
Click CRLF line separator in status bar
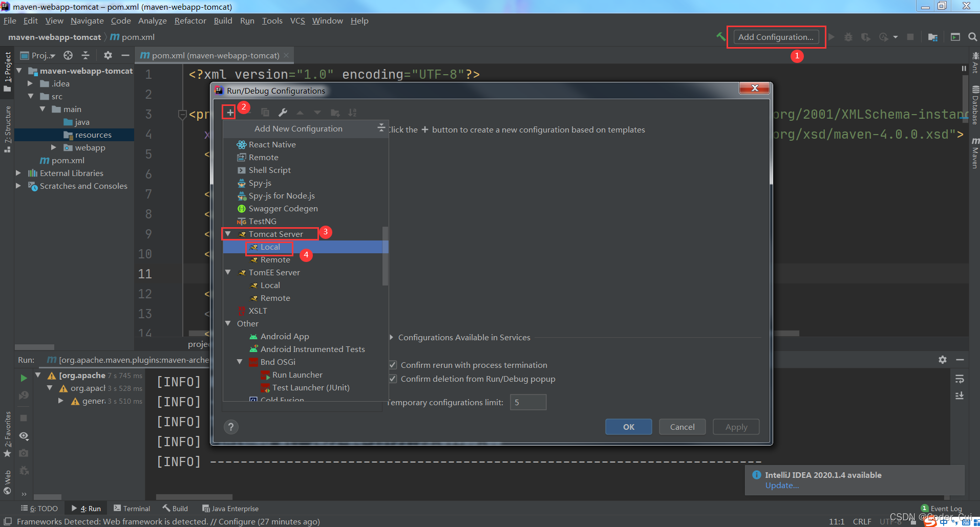[862, 521]
